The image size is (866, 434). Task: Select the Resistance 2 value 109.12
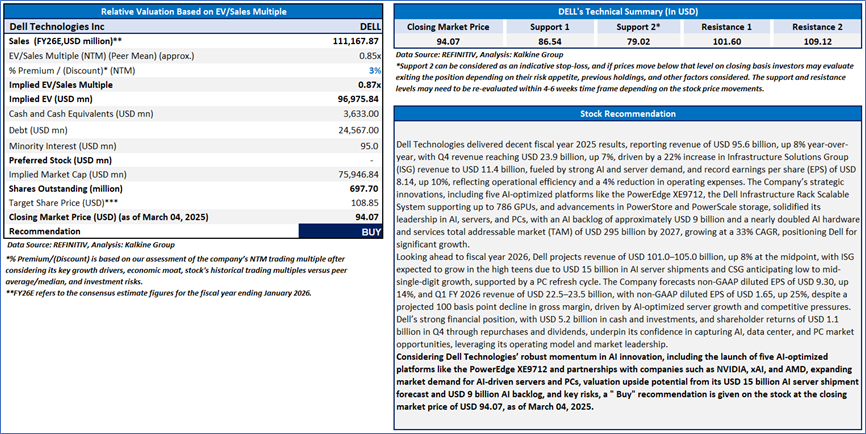(817, 41)
